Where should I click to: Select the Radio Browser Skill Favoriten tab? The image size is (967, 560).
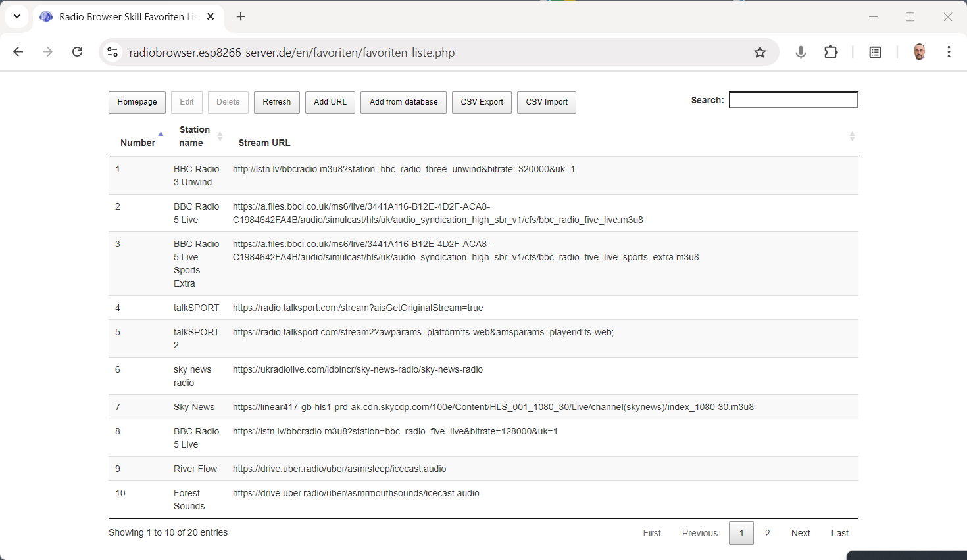point(128,16)
